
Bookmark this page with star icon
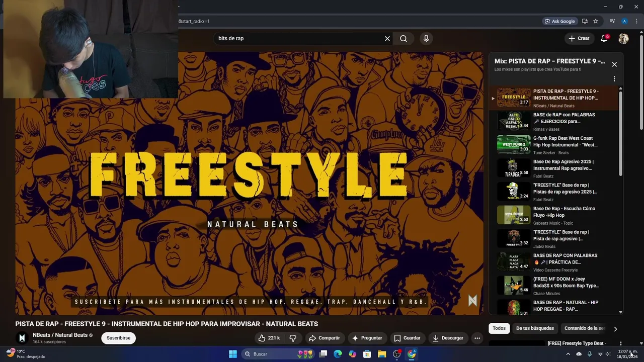596,21
